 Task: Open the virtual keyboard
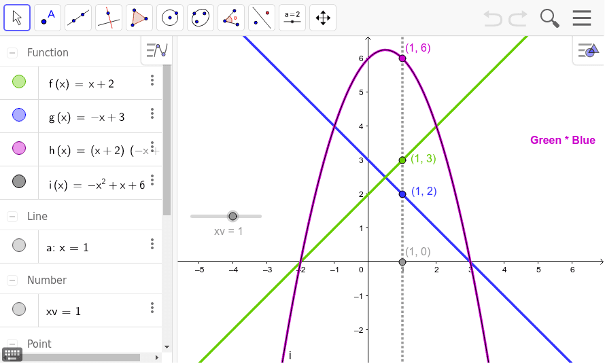coord(12,354)
